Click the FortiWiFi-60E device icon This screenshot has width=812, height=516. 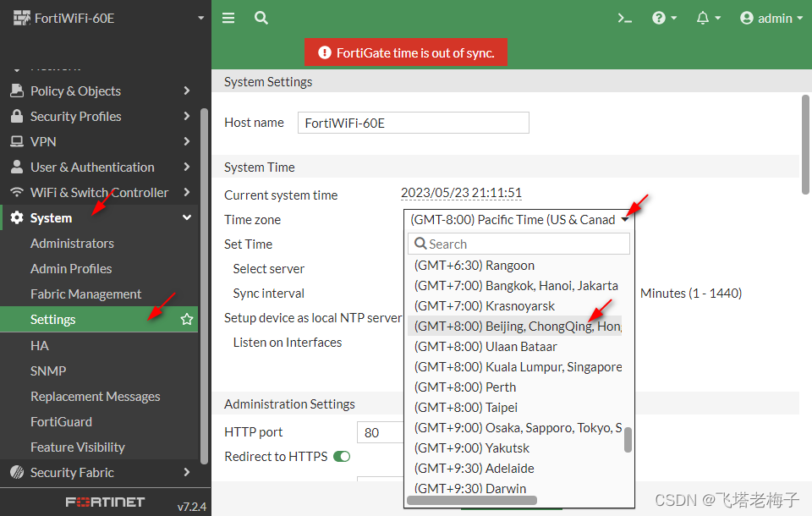coord(22,18)
